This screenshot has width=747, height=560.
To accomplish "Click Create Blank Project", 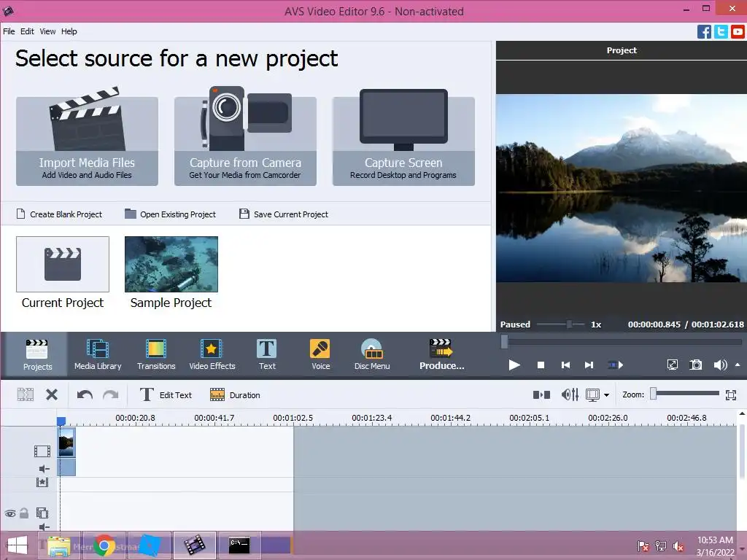I will click(x=60, y=214).
